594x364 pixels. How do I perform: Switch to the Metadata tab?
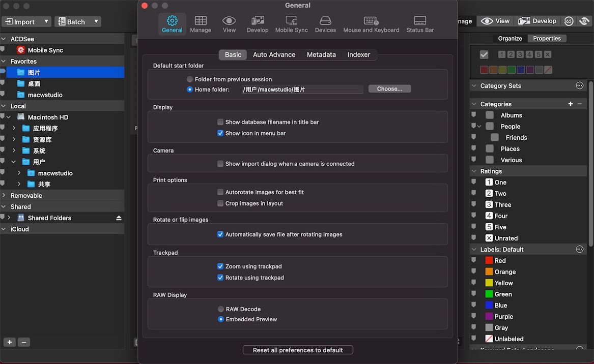321,54
